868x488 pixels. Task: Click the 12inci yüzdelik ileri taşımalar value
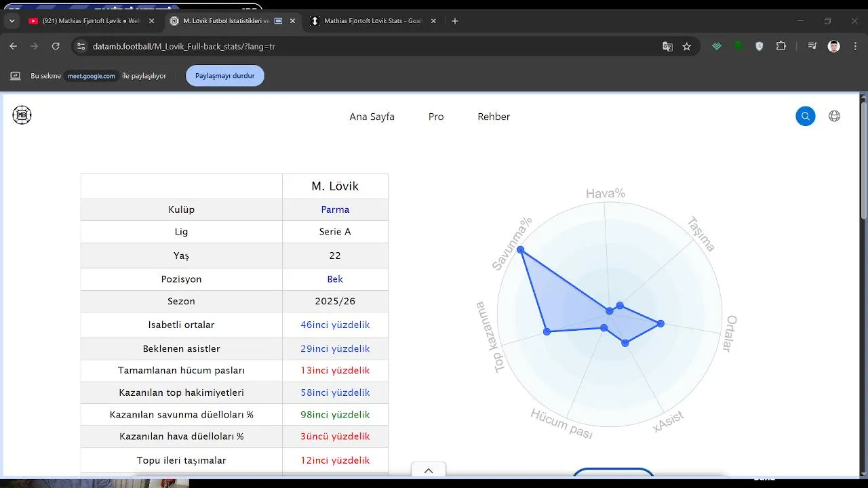[x=335, y=461]
